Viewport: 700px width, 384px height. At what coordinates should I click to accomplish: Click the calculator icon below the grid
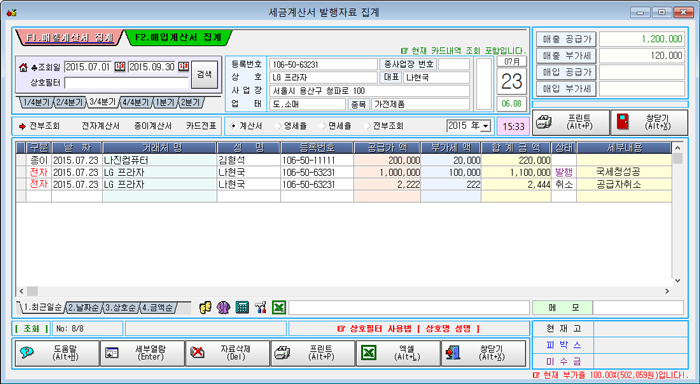coord(242,307)
